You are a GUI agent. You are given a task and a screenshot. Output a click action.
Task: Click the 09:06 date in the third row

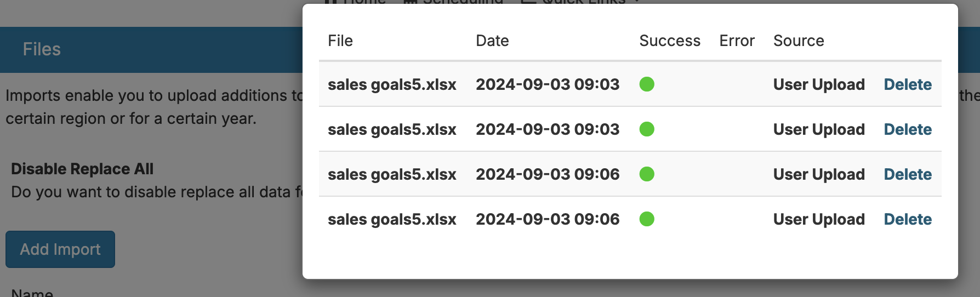(x=548, y=174)
